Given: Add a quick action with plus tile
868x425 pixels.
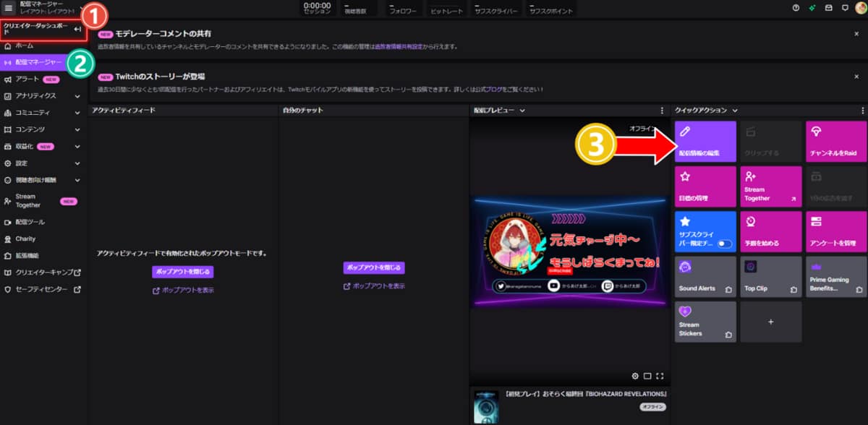Looking at the screenshot, I should pos(770,322).
